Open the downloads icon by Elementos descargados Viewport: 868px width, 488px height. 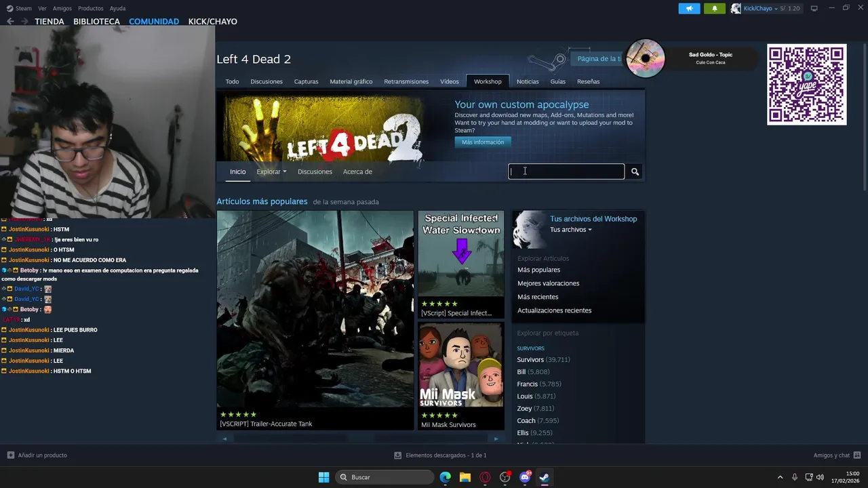pyautogui.click(x=398, y=455)
